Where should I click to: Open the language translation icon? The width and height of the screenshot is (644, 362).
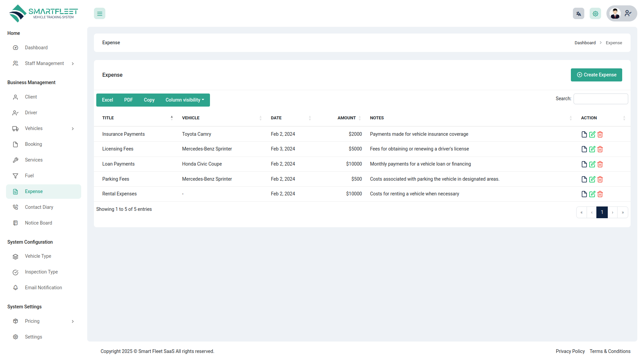coord(578,13)
